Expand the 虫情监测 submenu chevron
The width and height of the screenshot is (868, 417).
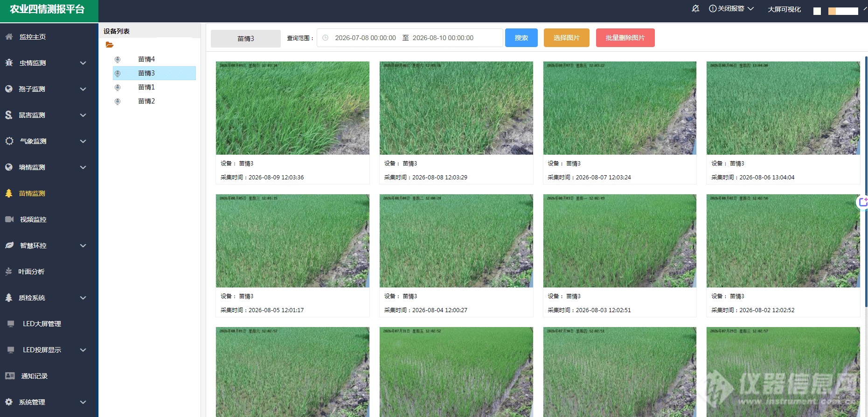83,63
